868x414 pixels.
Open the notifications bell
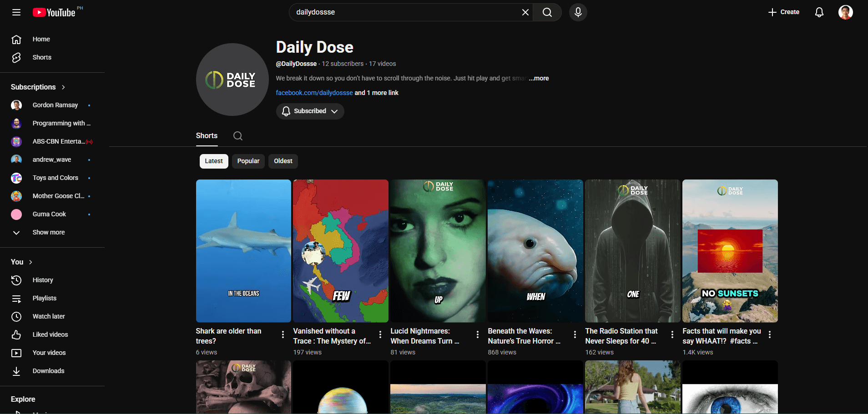[819, 12]
